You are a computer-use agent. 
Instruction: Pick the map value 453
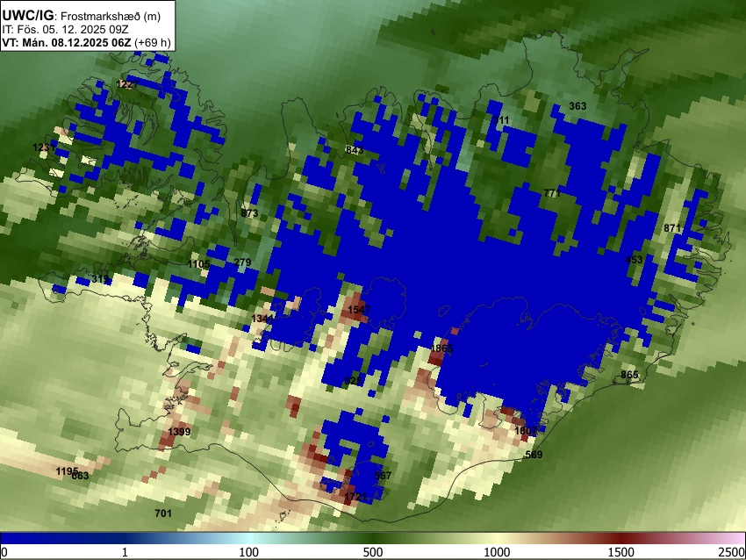tap(634, 260)
